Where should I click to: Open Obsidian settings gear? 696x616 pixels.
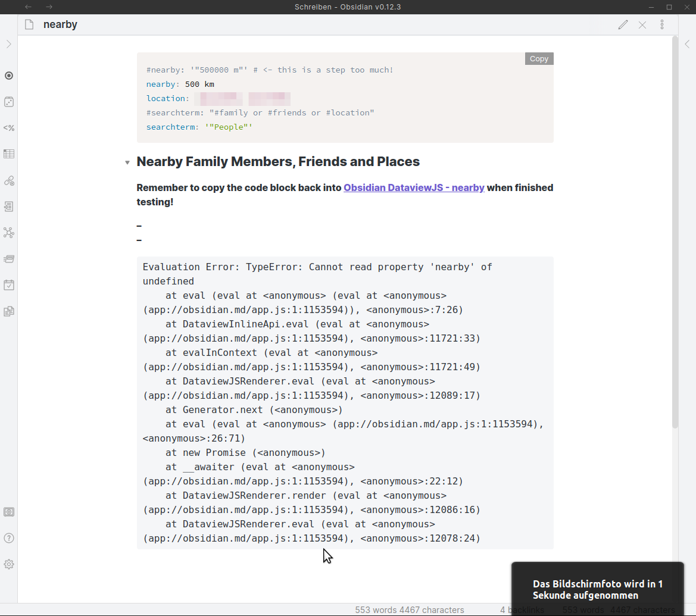point(9,564)
